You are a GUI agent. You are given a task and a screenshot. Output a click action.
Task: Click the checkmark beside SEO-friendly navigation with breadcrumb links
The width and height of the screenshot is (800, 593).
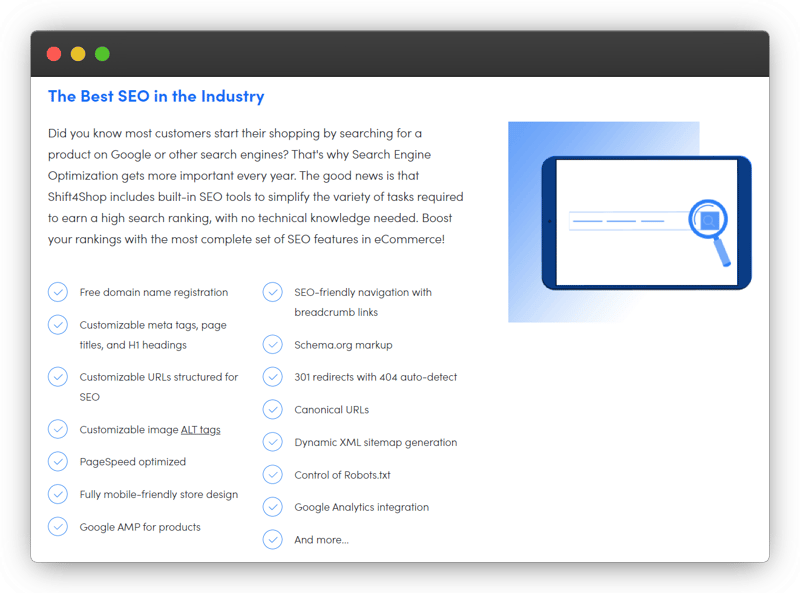272,292
